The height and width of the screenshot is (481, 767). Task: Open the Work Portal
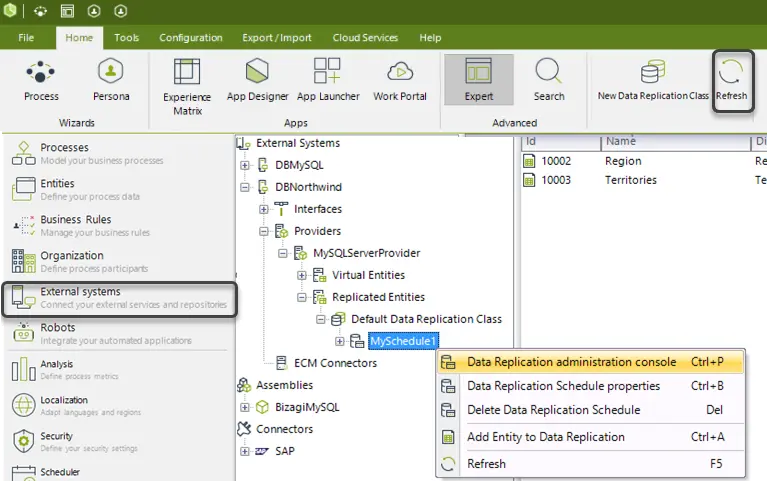point(400,81)
